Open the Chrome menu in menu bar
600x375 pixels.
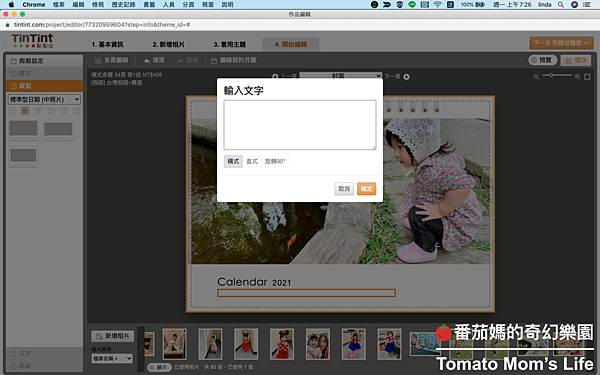tap(34, 5)
